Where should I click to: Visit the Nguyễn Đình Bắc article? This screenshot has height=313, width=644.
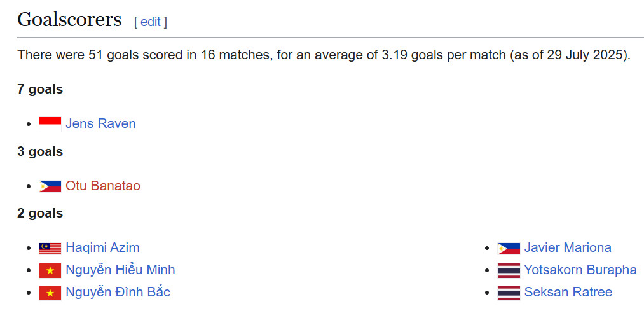(x=118, y=292)
